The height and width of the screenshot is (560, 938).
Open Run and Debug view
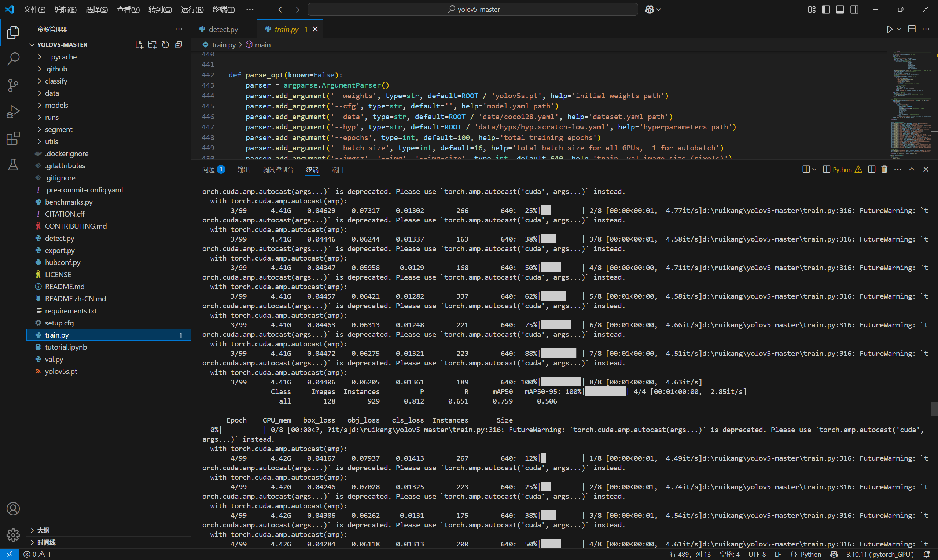click(13, 112)
